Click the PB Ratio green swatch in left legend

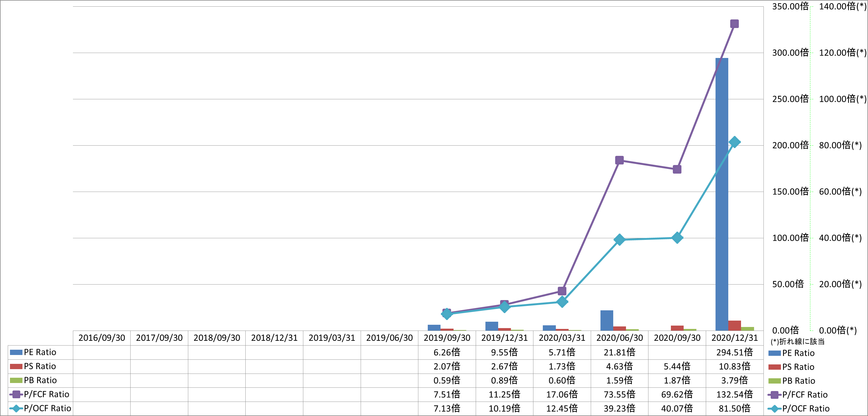[16, 380]
